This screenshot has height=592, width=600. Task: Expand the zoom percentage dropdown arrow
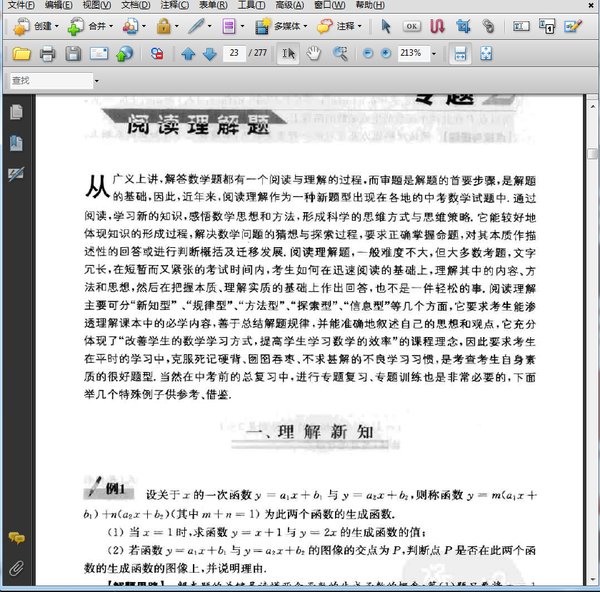pos(434,54)
